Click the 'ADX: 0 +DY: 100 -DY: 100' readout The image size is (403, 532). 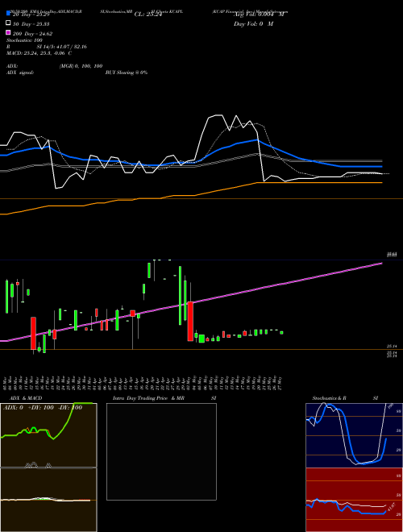click(x=43, y=408)
